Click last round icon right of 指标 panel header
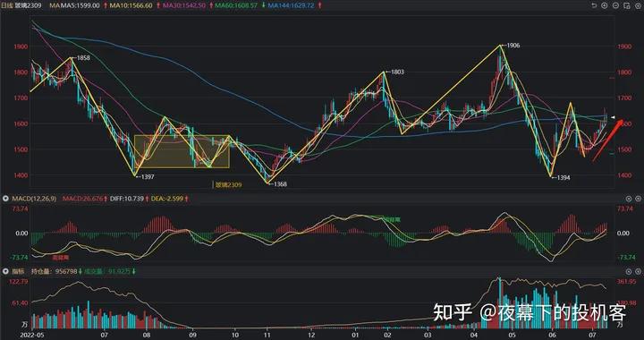The width and height of the screenshot is (644, 340). (638, 272)
